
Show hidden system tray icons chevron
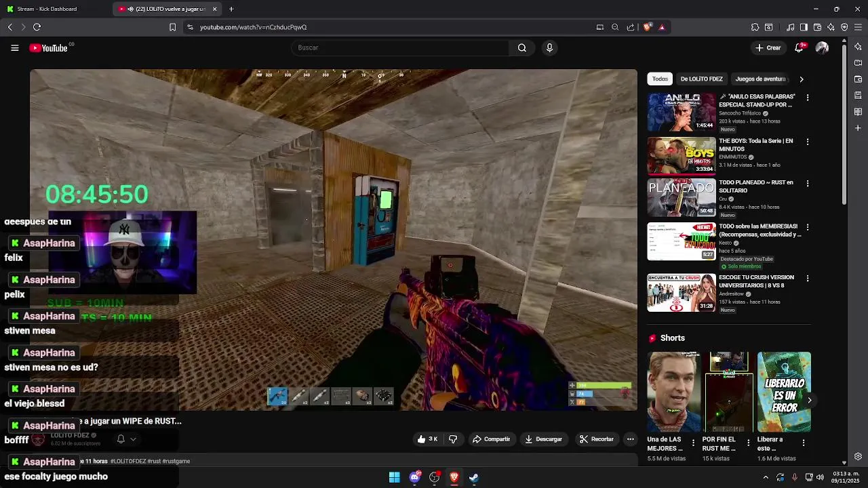pyautogui.click(x=766, y=477)
